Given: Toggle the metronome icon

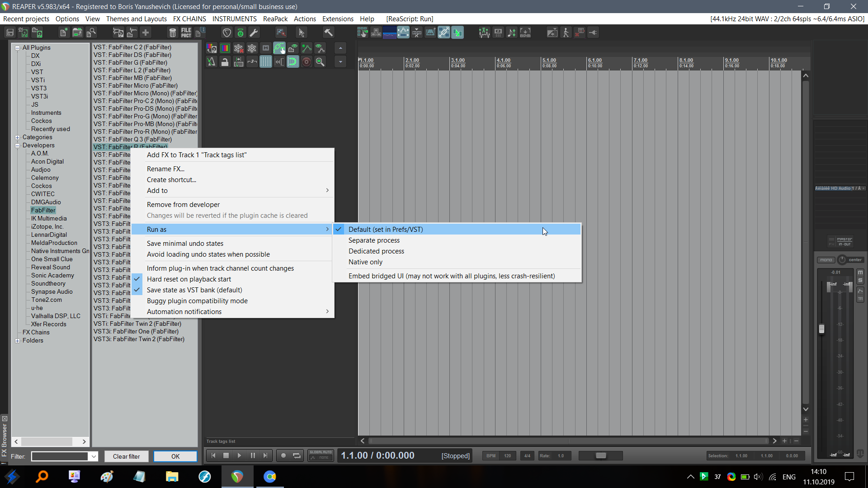Looking at the screenshot, I should coord(212,62).
